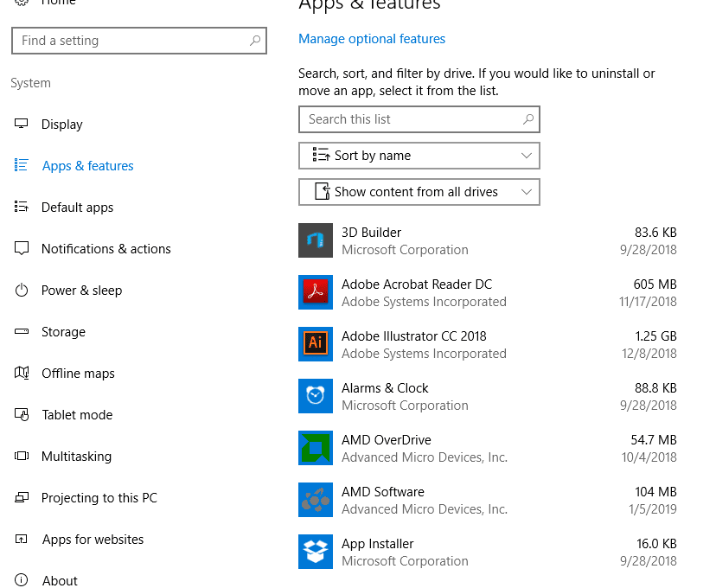Screen dimensions: 716x588
Task: Select the Adobe Acrobat Reader DC name
Action: [x=417, y=284]
